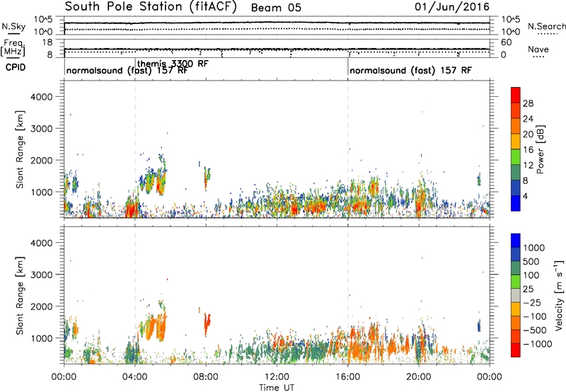
Task: Click the '-1000' tick on the Velocity colorbar
Action: click(x=537, y=344)
